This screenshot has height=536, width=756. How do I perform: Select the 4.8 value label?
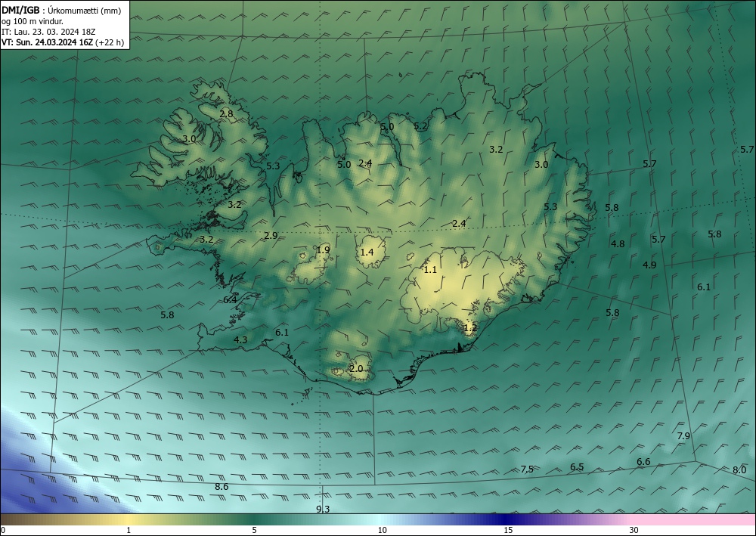pyautogui.click(x=618, y=244)
